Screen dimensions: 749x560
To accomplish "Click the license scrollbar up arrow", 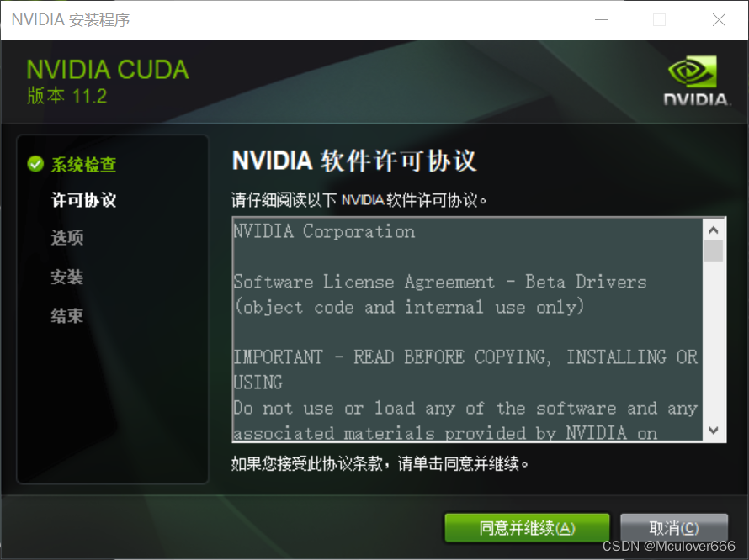I will [714, 230].
